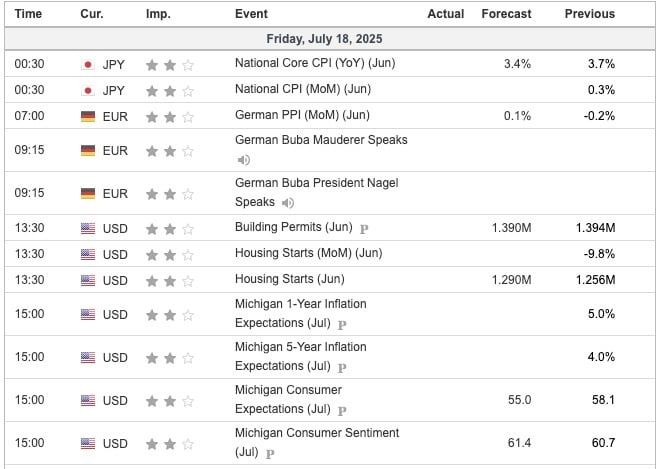The image size is (658, 469).
Task: Click the speaker icon next to Nagel Speaks
Action: 287,203
